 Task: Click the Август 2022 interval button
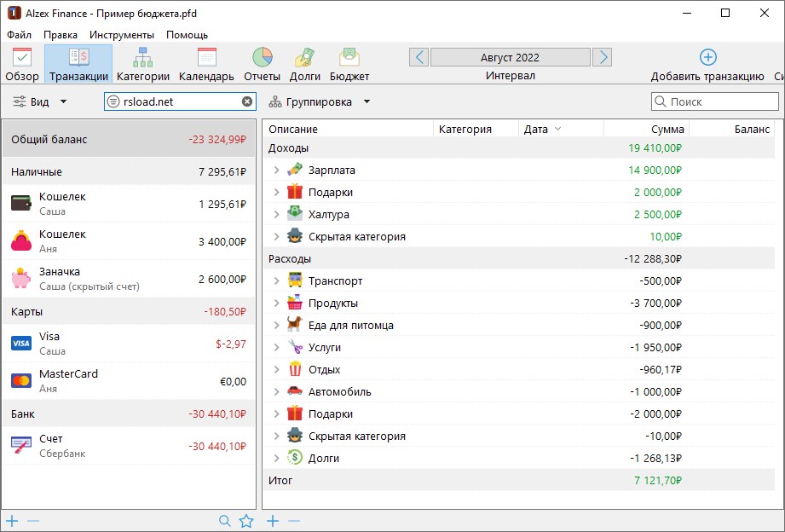(x=511, y=56)
